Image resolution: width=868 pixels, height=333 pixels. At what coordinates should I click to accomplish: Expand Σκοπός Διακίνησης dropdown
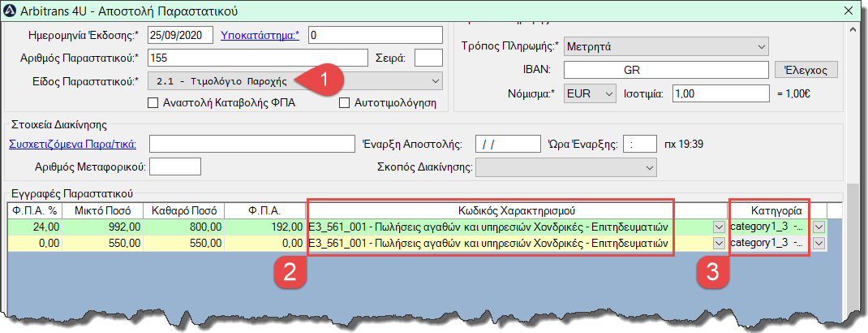click(650, 167)
